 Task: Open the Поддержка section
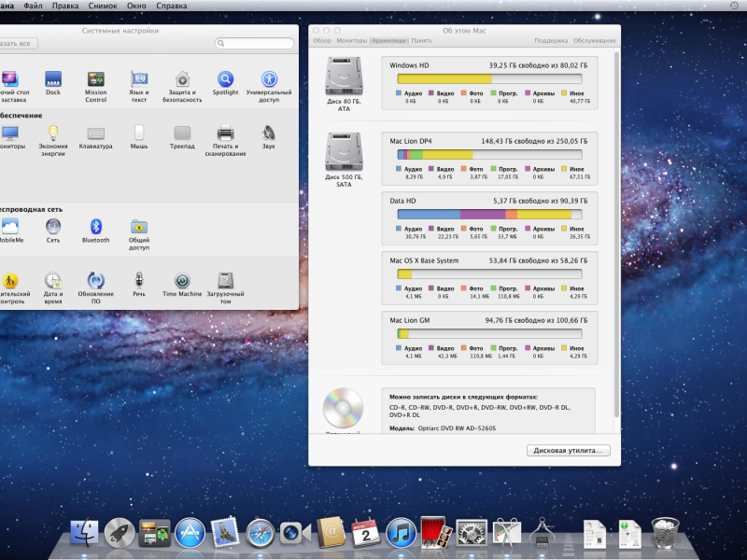tap(551, 40)
